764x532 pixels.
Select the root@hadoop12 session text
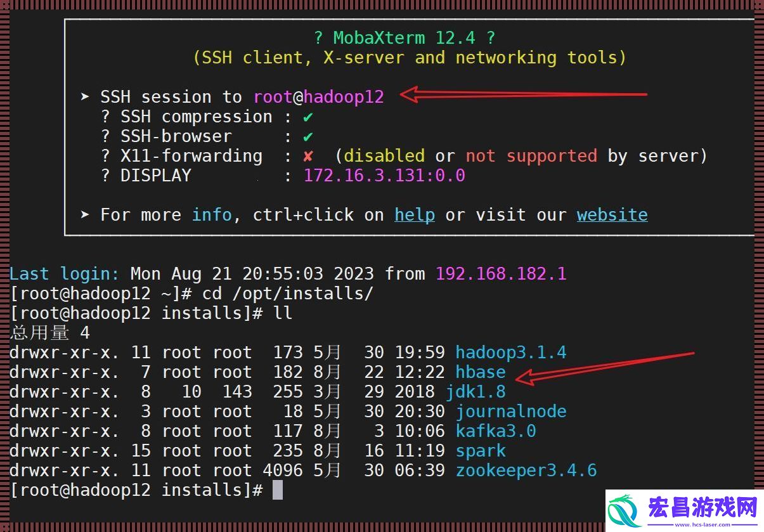(319, 97)
